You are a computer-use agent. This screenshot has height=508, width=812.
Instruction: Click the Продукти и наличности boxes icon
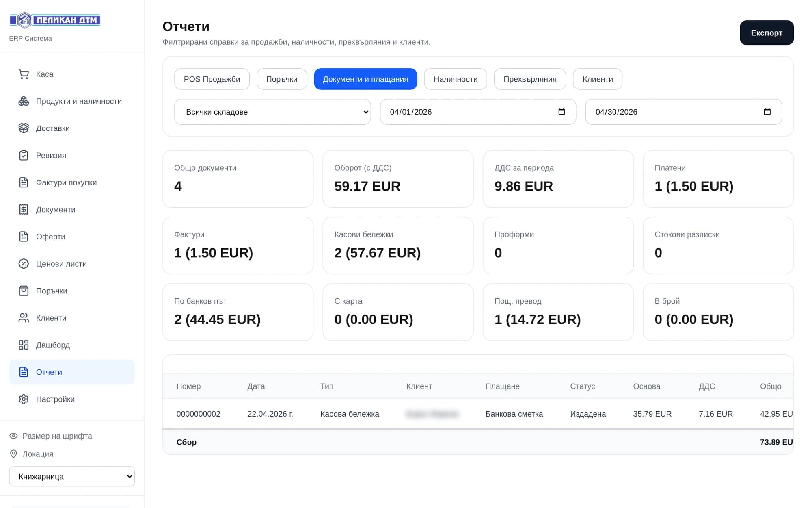(x=24, y=101)
